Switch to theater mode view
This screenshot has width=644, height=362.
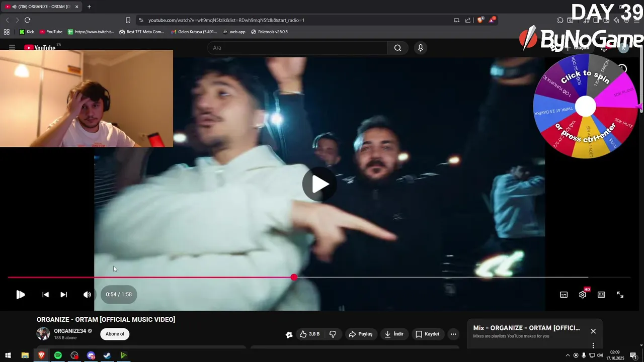(x=601, y=295)
